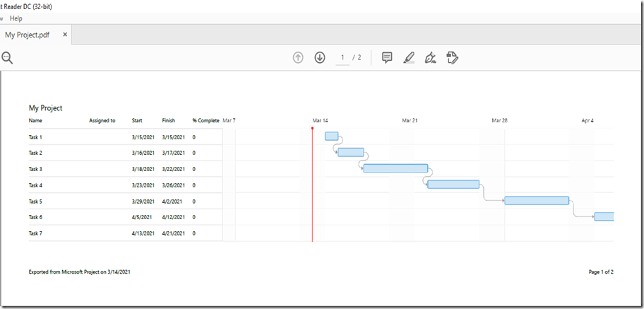Click the current page number field
Viewport: 644px width, 309px height.
342,57
